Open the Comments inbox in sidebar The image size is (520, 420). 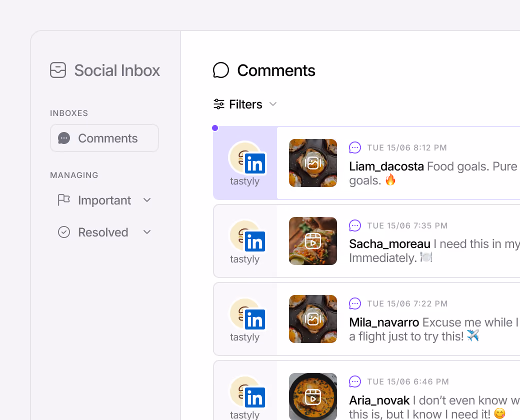pyautogui.click(x=104, y=138)
